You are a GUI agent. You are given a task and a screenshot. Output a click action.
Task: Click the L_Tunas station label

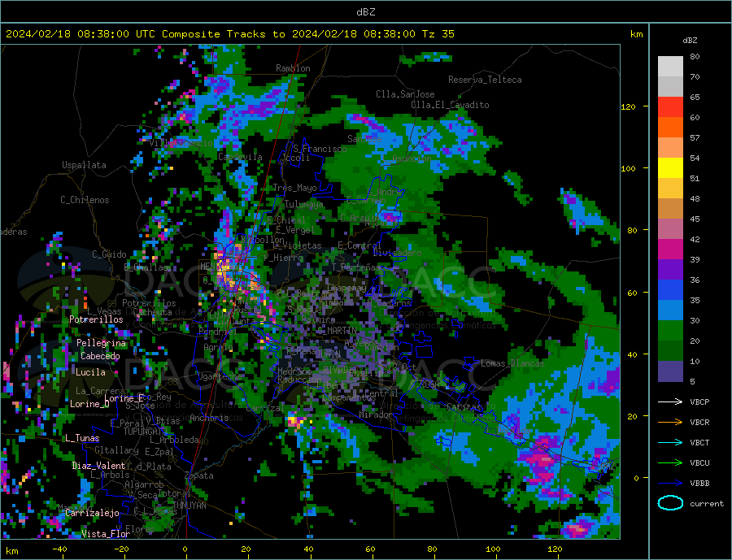coord(82,438)
